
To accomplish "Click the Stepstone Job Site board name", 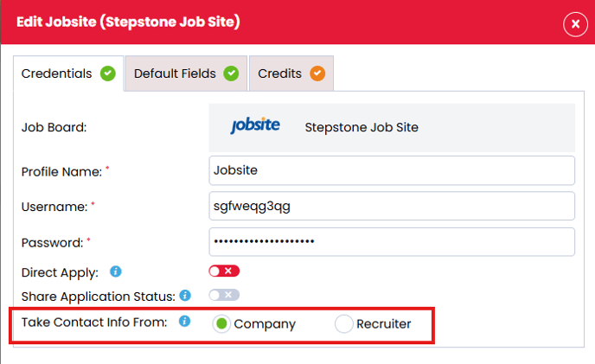I will (x=361, y=127).
